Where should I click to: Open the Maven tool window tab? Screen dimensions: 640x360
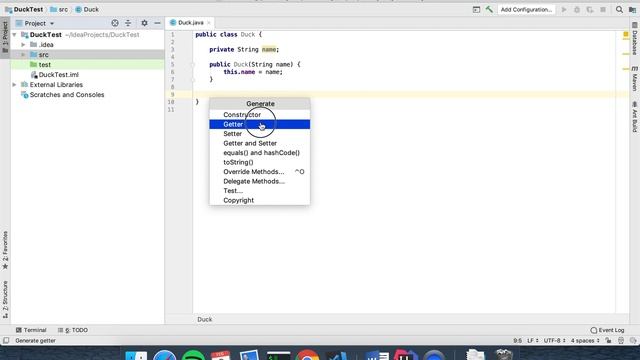pyautogui.click(x=635, y=79)
